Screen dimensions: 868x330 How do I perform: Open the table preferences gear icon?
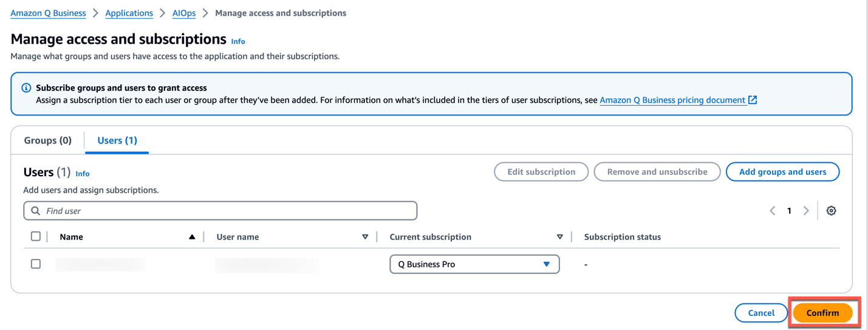pos(831,211)
